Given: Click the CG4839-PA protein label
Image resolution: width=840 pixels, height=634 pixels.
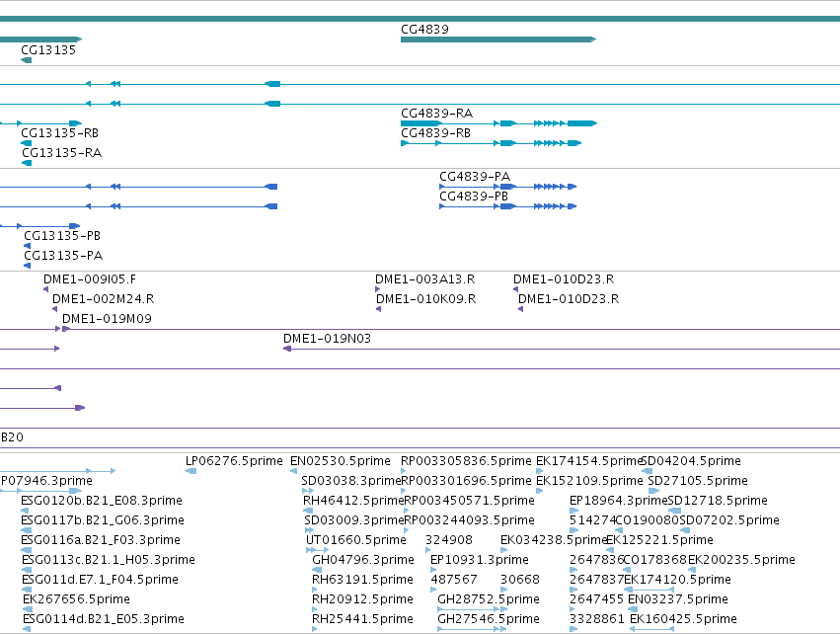Looking at the screenshot, I should pos(475,177).
